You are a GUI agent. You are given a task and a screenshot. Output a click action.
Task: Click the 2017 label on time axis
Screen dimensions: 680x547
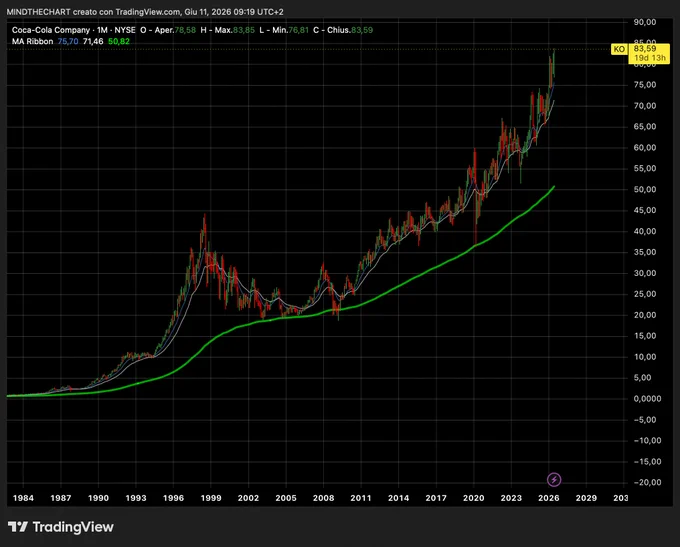point(436,498)
